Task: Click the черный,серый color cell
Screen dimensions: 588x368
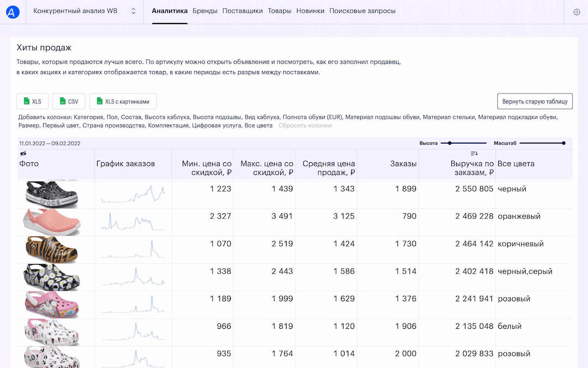Action: click(x=525, y=271)
